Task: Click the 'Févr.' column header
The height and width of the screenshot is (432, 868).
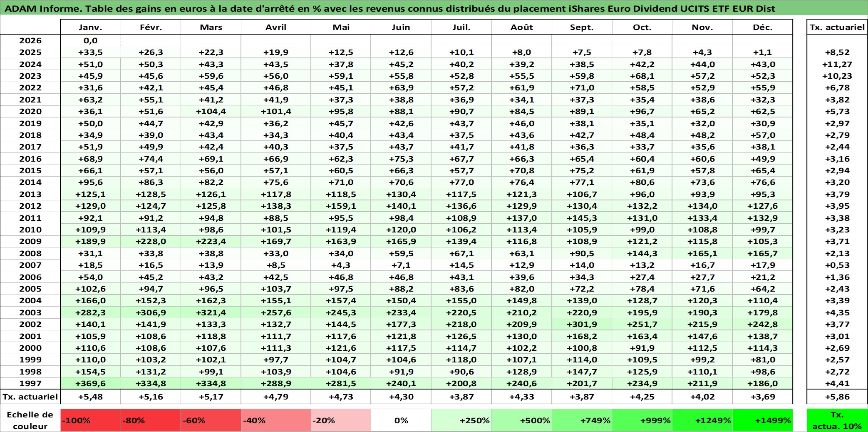Action: [x=151, y=27]
